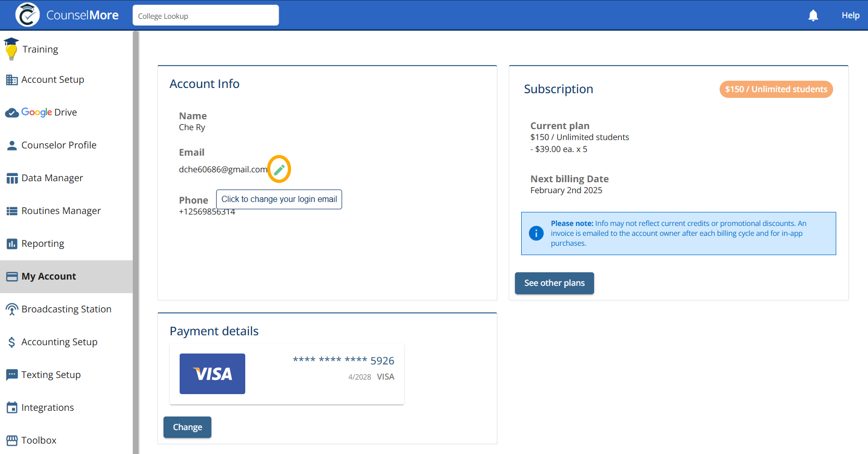Screen dimensions: 868x454
Task: Open the Reporting page
Action: tap(66, 244)
